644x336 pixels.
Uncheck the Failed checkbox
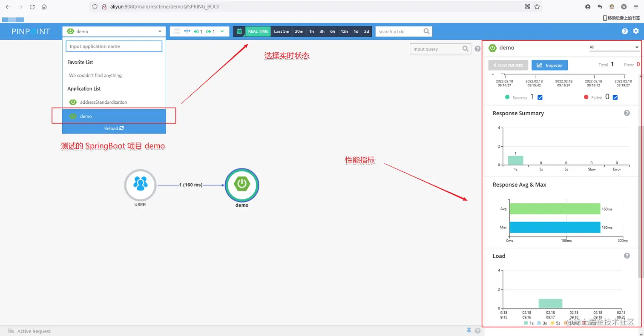[615, 97]
